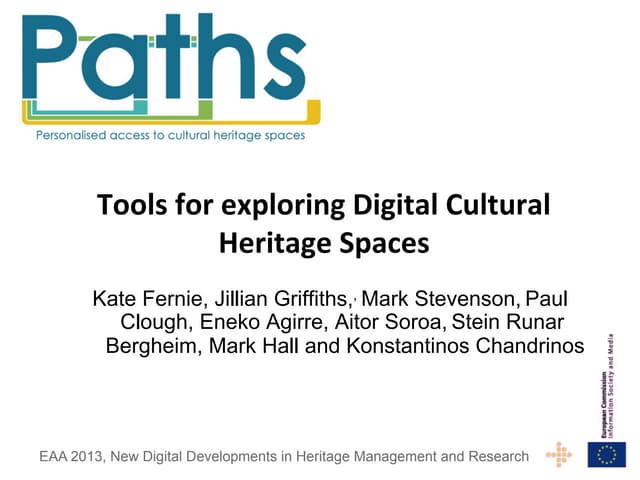The width and height of the screenshot is (640, 480).
Task: Click the EAA 2013 footer text
Action: point(283,457)
